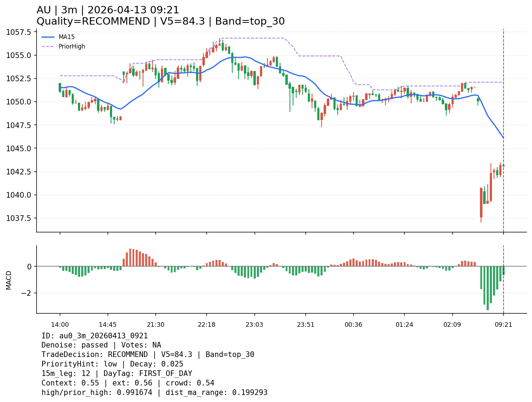Click the blue MA15 legend line sample
The width and height of the screenshot is (532, 402).
point(48,37)
